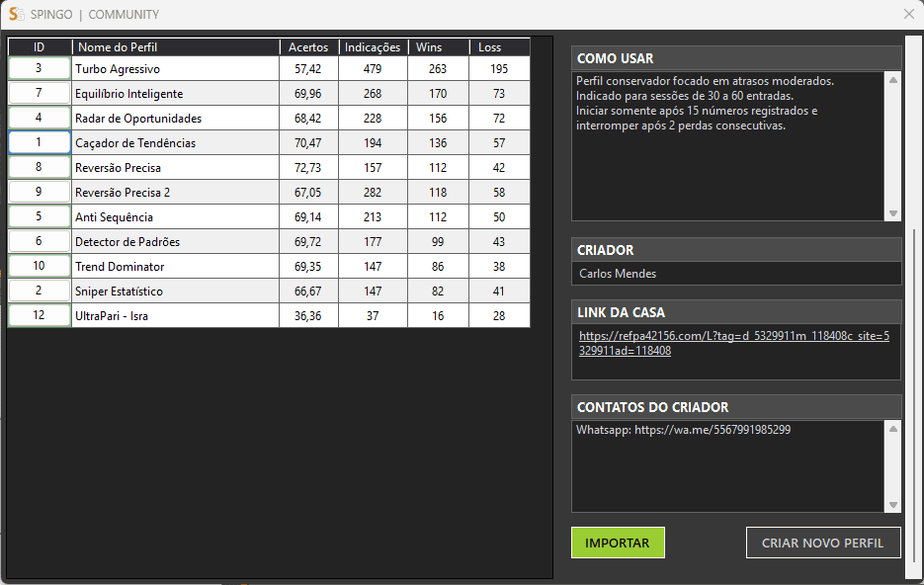The height and width of the screenshot is (585, 924).
Task: Select the Trend Dominator profile name
Action: tap(120, 267)
